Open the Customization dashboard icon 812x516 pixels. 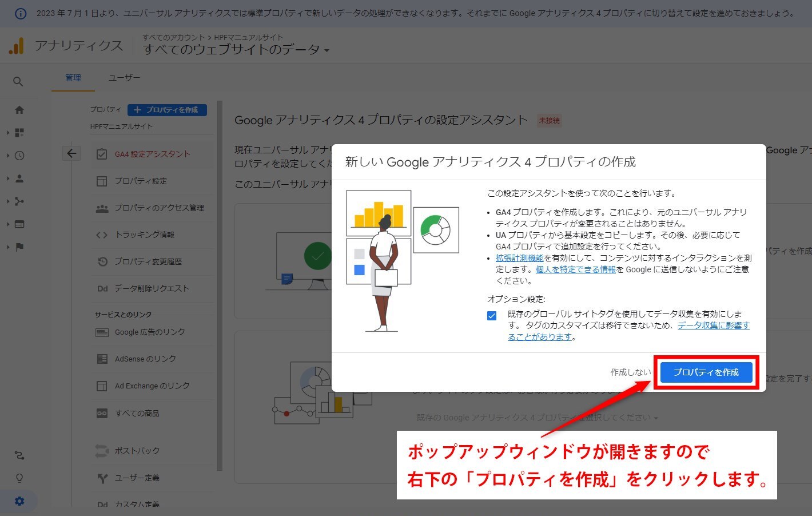[x=19, y=133]
